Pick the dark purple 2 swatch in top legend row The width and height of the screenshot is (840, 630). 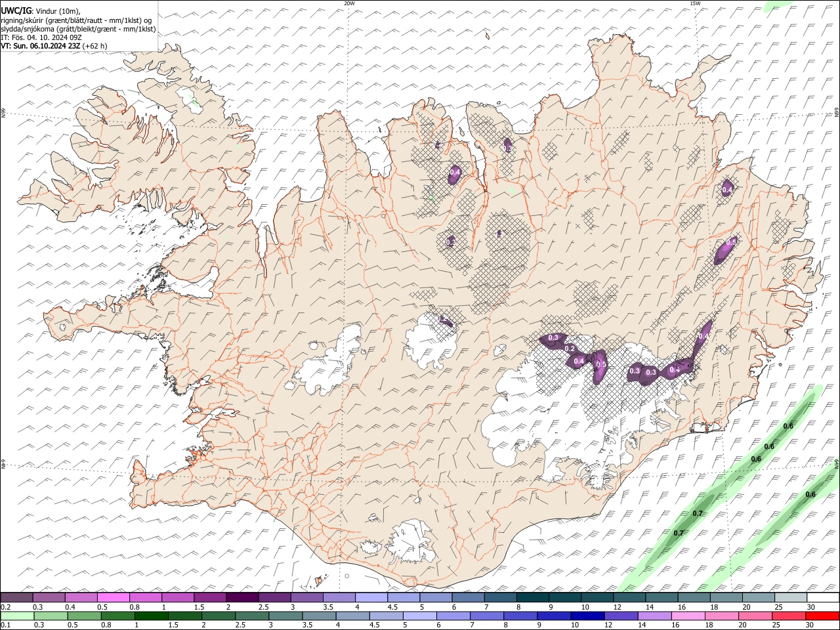[242, 597]
